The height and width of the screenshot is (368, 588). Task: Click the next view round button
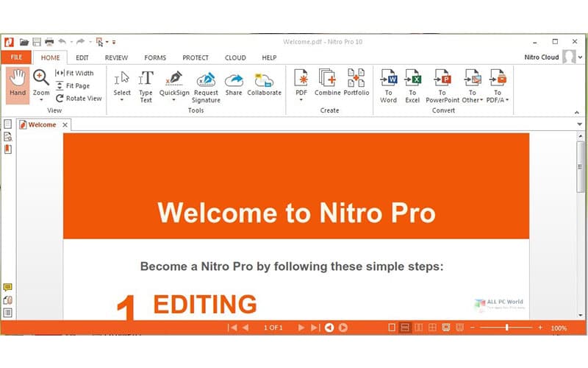(x=343, y=328)
